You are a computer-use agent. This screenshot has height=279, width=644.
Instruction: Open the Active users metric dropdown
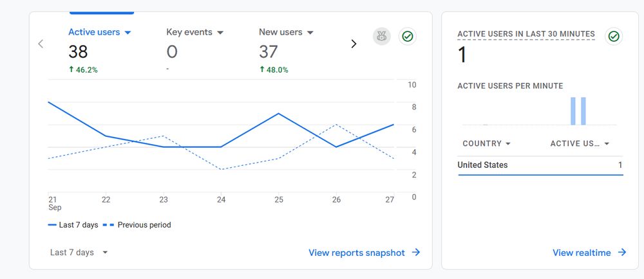pos(128,32)
